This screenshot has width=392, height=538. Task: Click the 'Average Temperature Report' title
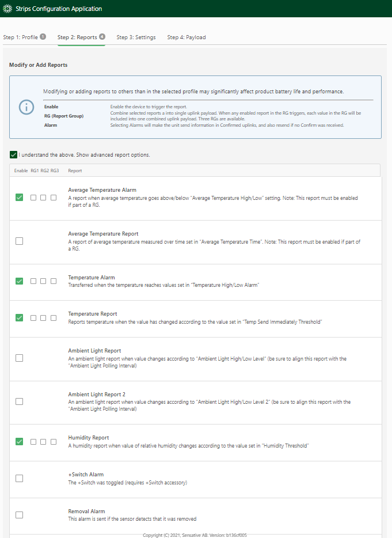pyautogui.click(x=103, y=234)
